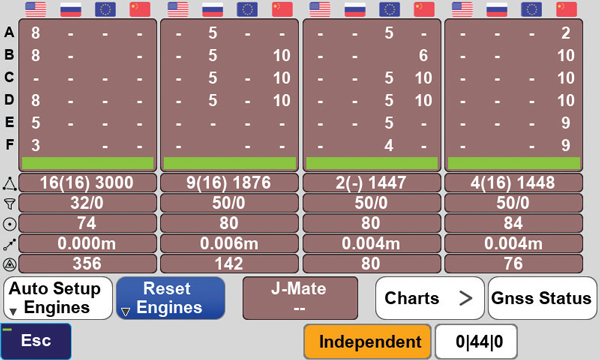Click the J-Mate status box

coord(300,298)
